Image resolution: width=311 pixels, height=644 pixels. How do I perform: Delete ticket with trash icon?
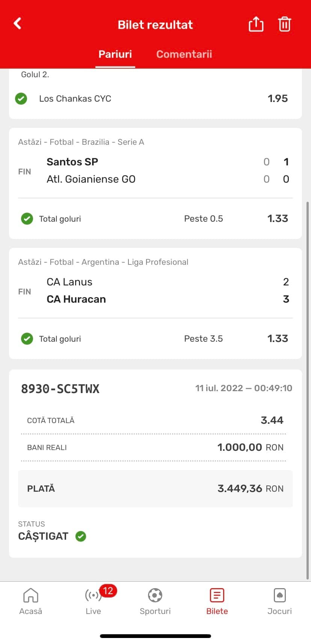[284, 24]
